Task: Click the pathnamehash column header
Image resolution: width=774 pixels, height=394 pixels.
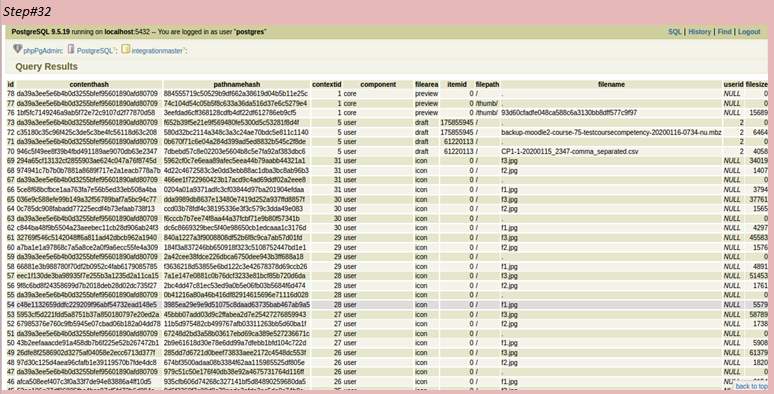Action: (x=236, y=84)
